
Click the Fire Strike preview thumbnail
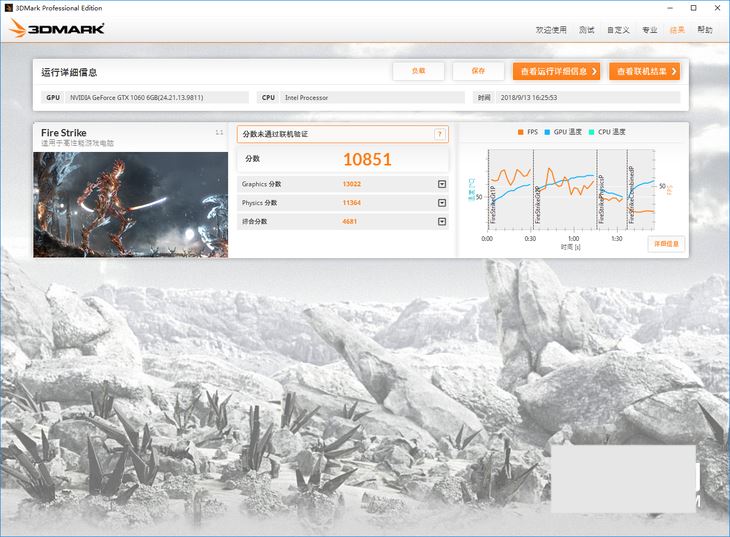pyautogui.click(x=131, y=204)
